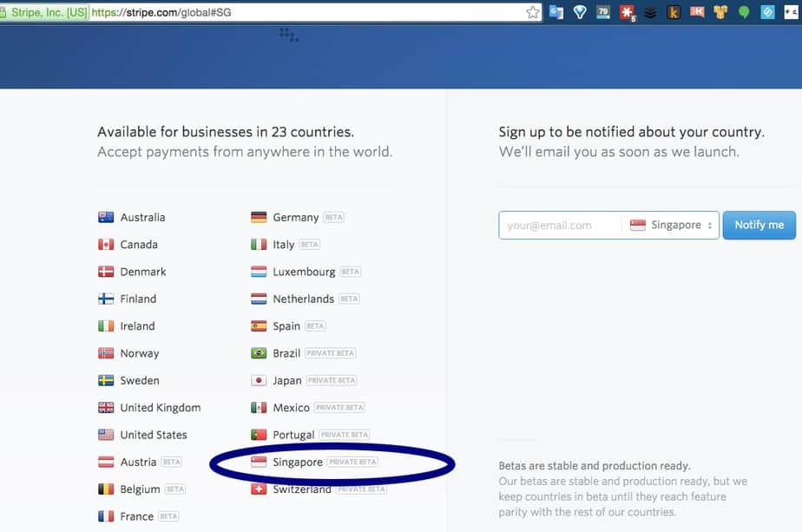The height and width of the screenshot is (532, 802).
Task: Click the PRIVATE BETA badge beside Japan
Action: coord(332,380)
